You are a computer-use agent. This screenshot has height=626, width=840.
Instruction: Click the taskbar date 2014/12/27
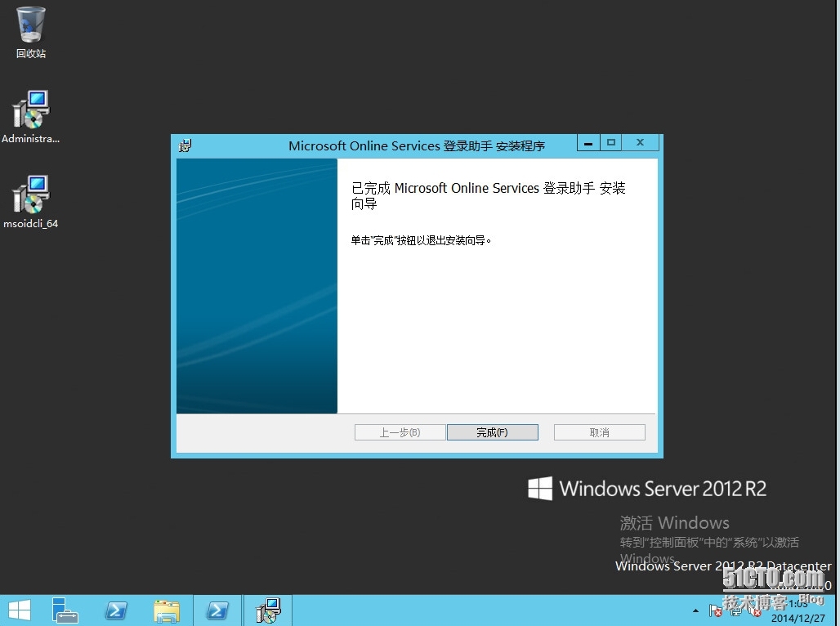click(798, 618)
